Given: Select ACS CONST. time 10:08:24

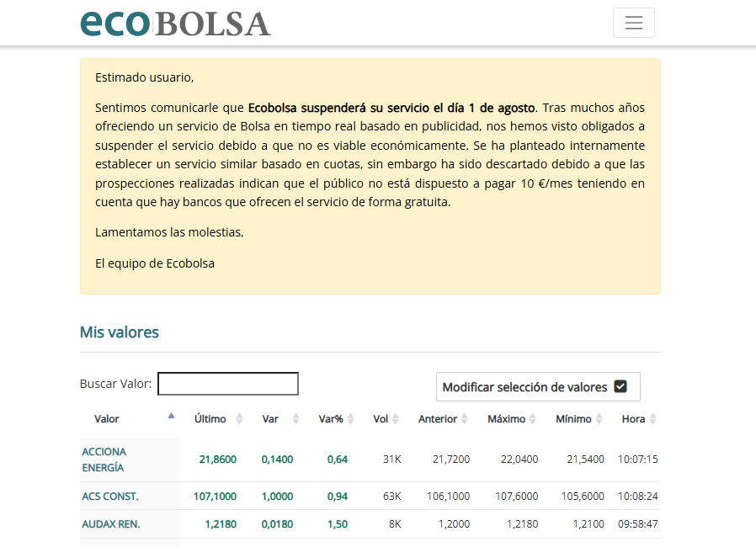Looking at the screenshot, I should [638, 497].
